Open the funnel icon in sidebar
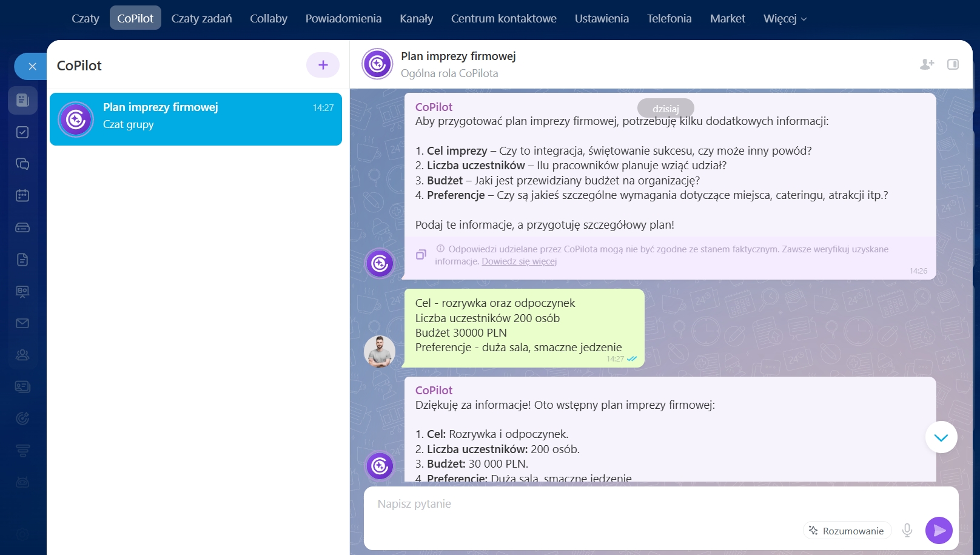 pyautogui.click(x=22, y=451)
